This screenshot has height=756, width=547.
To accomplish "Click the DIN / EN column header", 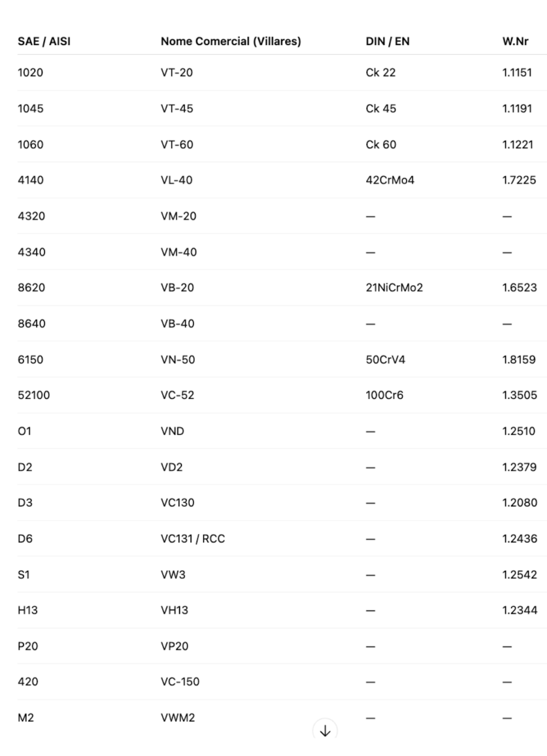I will coord(387,41).
